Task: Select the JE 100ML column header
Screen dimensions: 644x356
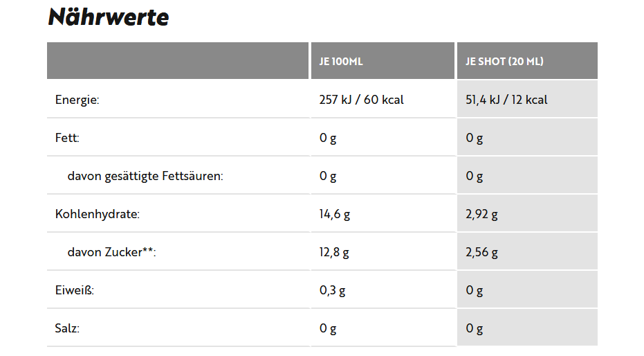Action: [341, 62]
